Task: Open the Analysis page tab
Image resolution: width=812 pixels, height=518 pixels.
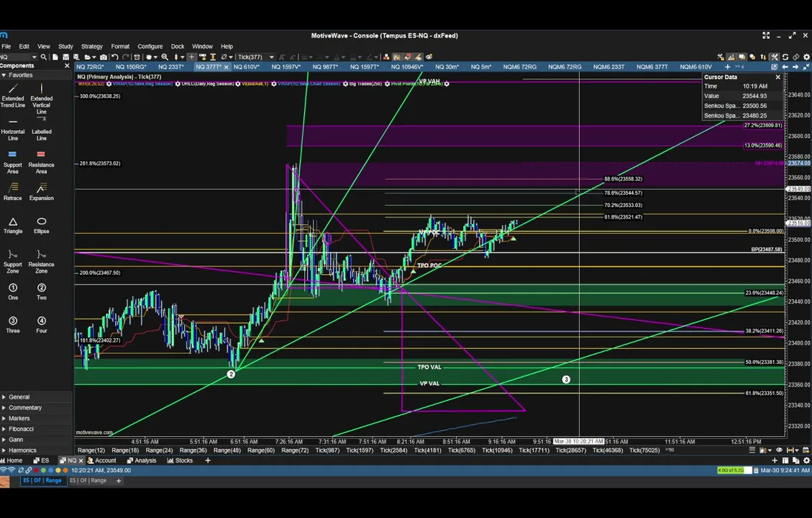Action: click(142, 460)
